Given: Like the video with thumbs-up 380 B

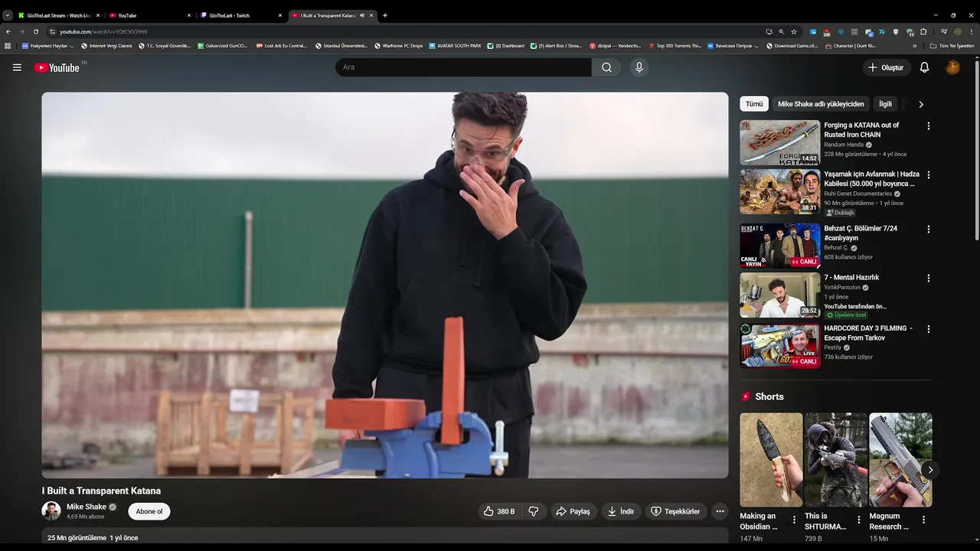Looking at the screenshot, I should tap(498, 511).
